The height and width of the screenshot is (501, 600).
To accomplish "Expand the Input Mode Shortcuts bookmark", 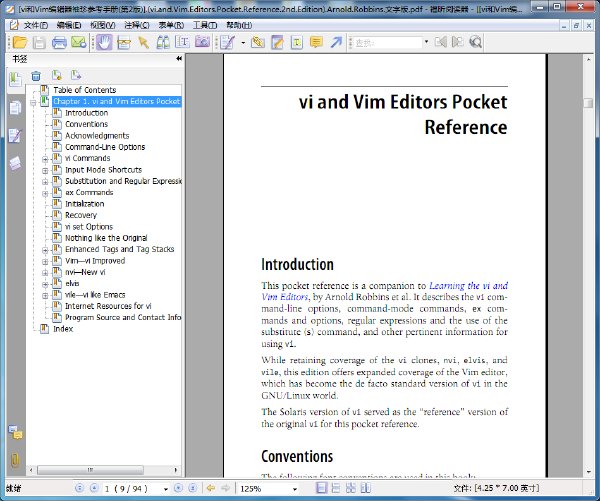I will click(45, 170).
